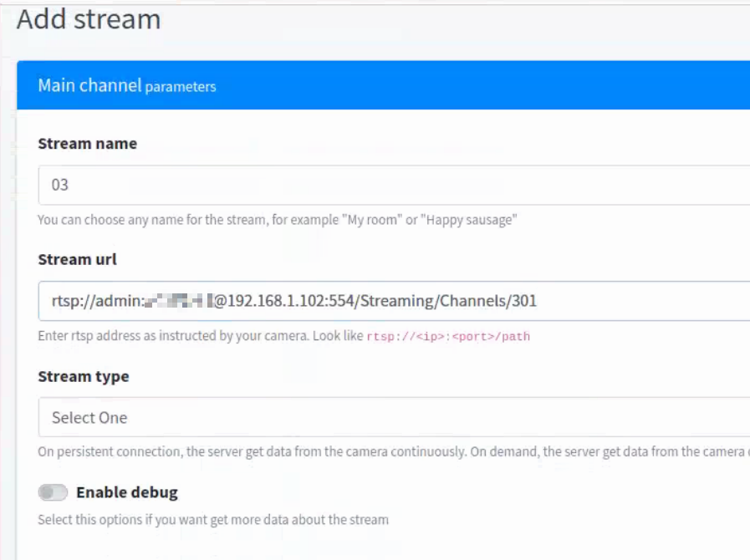Click the 'Stream name' field label

(87, 144)
